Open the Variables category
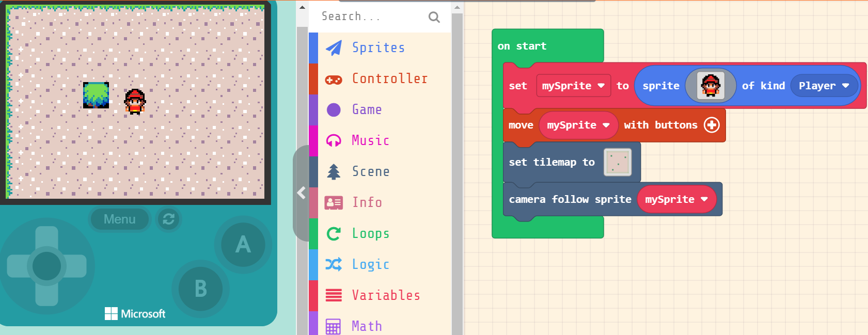 [x=385, y=295]
